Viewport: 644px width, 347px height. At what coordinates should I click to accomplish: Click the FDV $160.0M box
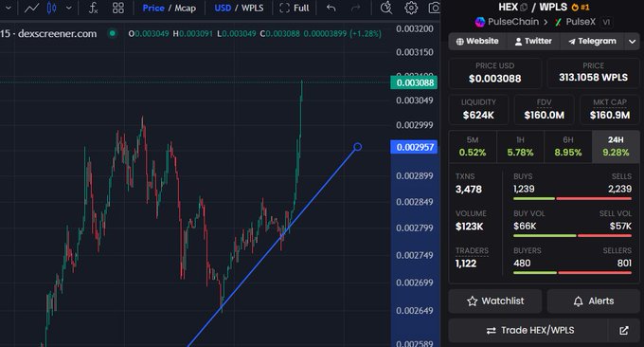pos(544,110)
